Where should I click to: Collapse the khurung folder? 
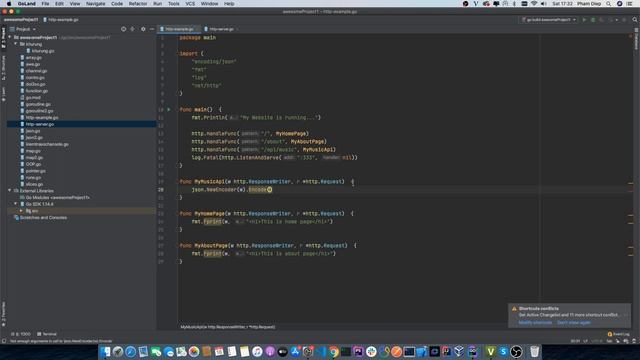(16, 44)
